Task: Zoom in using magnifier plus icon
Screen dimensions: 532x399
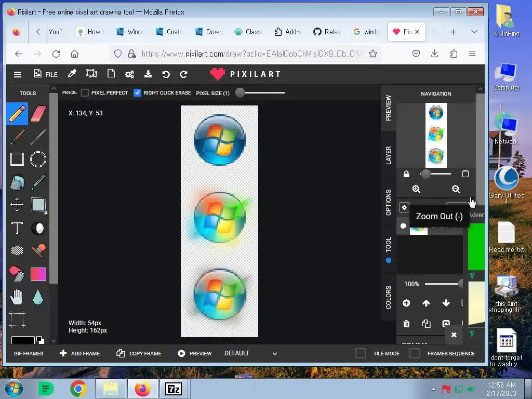Action: 416,189
